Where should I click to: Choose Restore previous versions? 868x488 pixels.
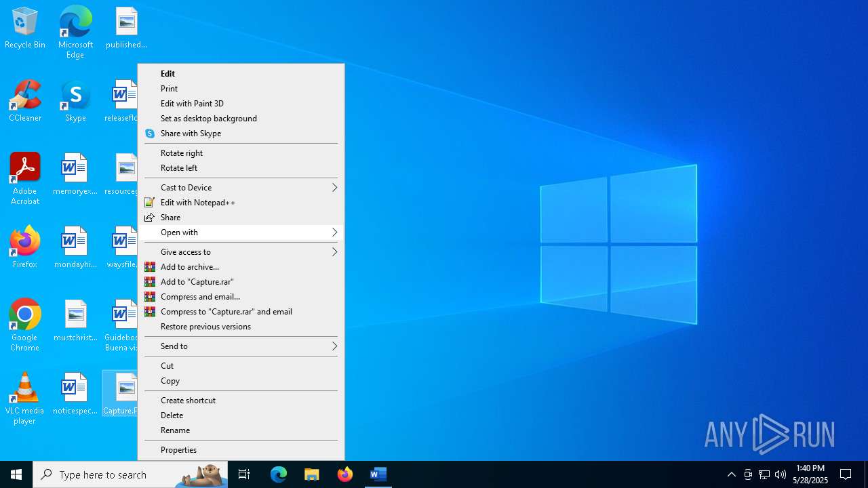point(241,327)
